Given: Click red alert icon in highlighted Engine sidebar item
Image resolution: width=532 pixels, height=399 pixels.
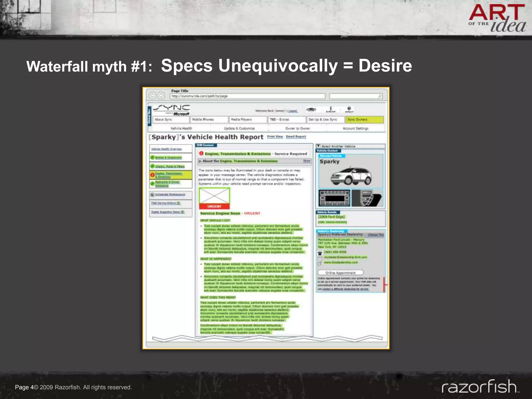Looking at the screenshot, I should click(x=152, y=175).
